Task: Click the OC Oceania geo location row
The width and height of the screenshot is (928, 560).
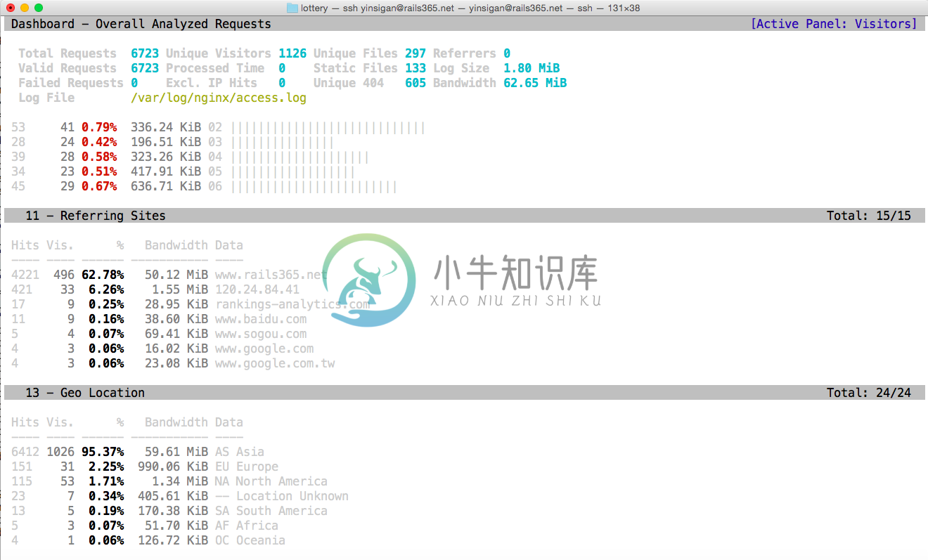Action: click(148, 540)
